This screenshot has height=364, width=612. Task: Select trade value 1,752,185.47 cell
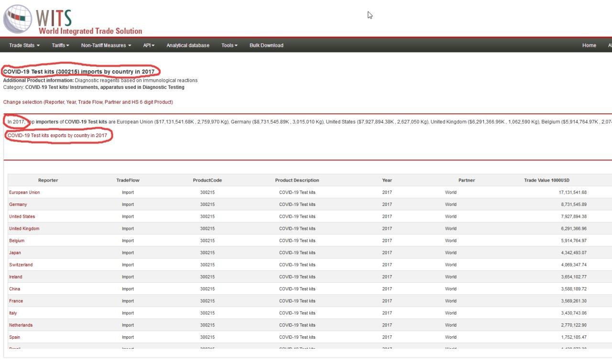tap(574, 337)
